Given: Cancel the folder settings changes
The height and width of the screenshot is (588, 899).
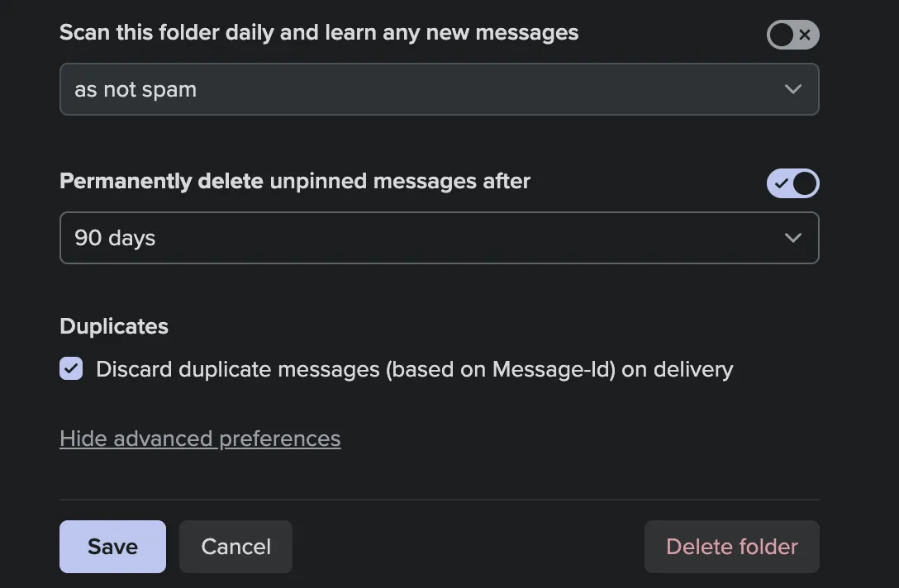Looking at the screenshot, I should click(x=235, y=546).
